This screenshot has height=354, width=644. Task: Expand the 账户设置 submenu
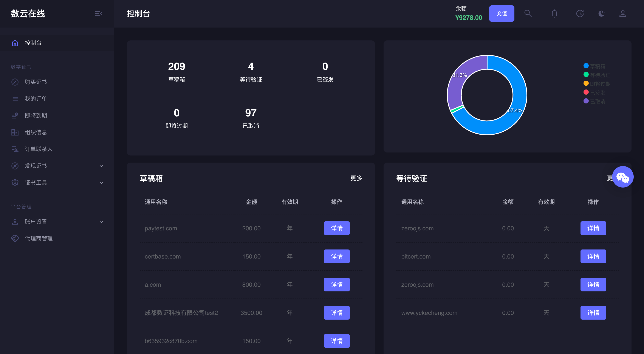pyautogui.click(x=101, y=222)
